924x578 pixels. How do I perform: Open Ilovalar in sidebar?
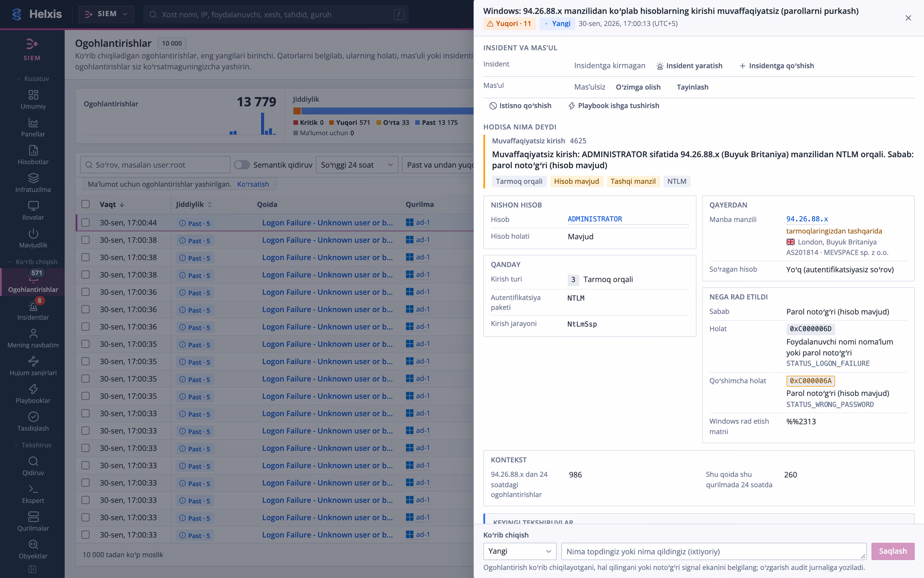[x=33, y=211]
